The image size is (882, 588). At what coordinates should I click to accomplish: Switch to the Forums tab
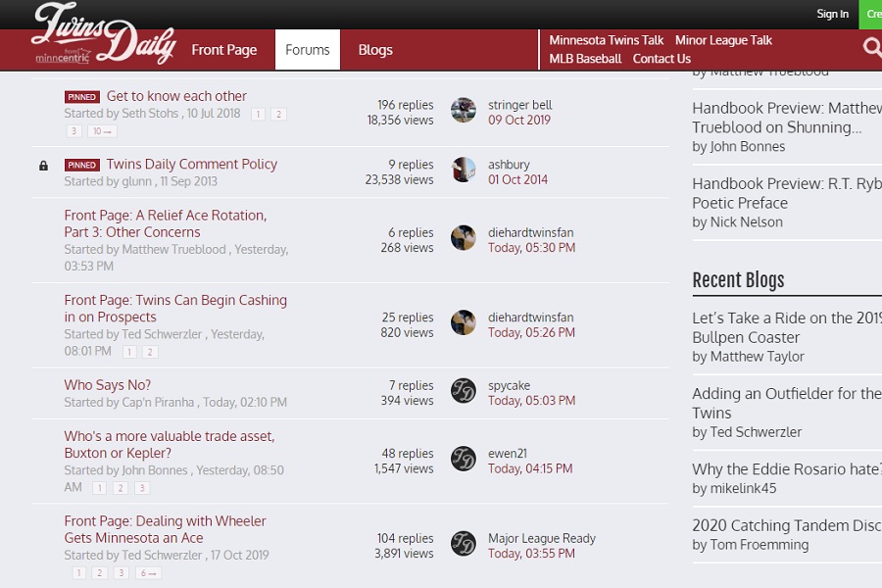[x=307, y=49]
